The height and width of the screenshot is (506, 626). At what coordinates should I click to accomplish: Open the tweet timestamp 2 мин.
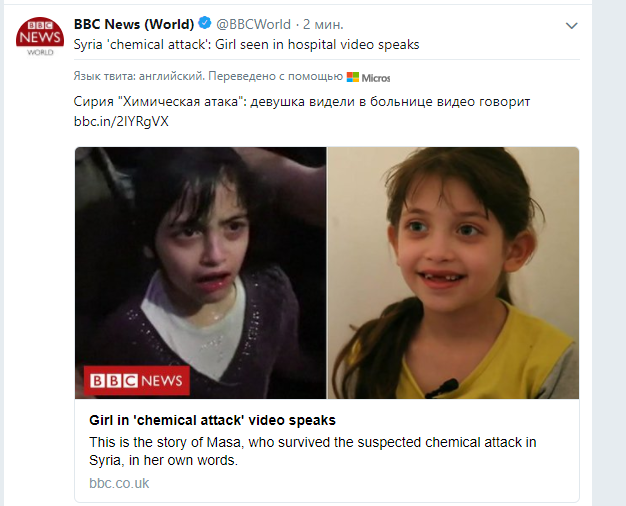(323, 24)
